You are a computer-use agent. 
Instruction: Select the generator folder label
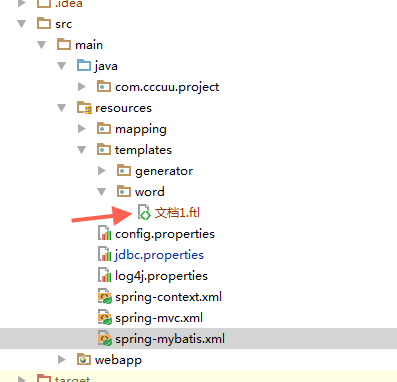(164, 171)
